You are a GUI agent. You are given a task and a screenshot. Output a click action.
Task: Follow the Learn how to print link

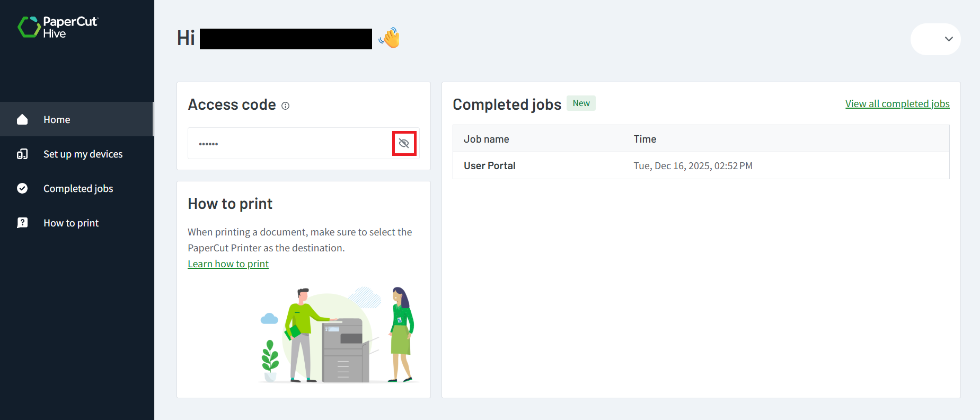228,264
